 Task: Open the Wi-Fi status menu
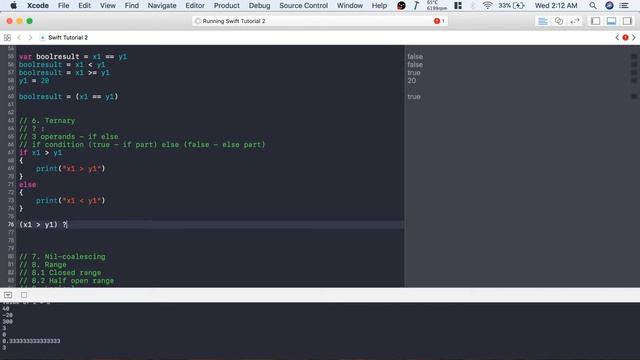click(487, 5)
